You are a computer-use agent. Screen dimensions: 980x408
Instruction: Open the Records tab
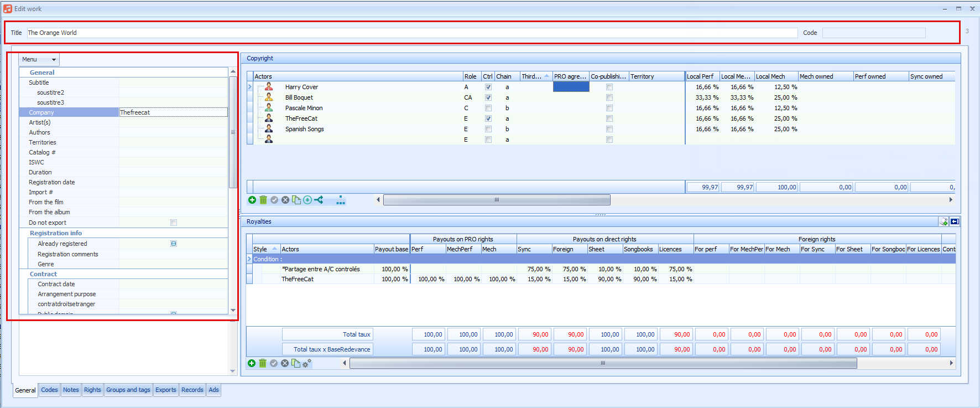coord(192,390)
